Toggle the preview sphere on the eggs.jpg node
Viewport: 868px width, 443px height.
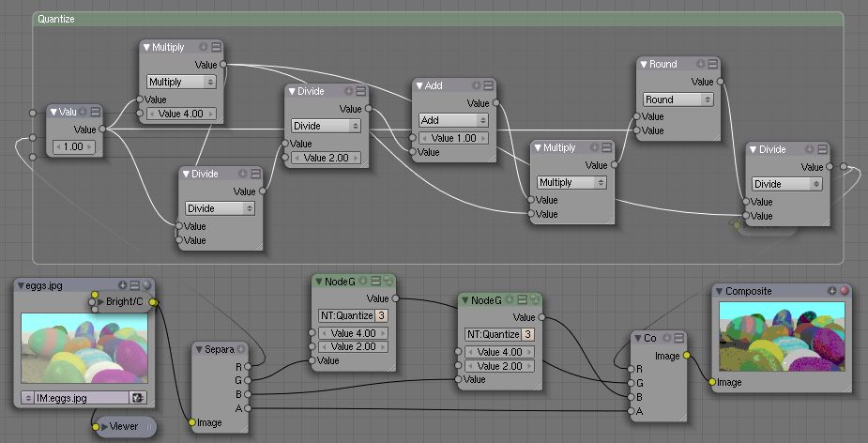(146, 285)
